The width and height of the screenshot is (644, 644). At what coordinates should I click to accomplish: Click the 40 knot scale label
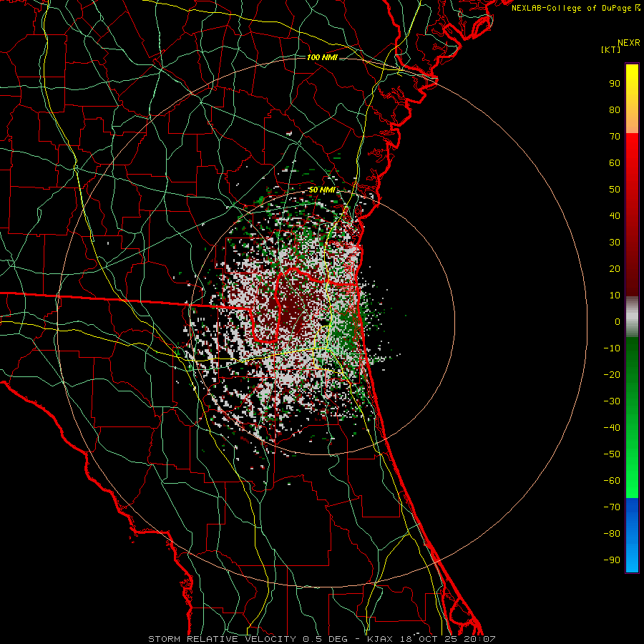click(615, 215)
